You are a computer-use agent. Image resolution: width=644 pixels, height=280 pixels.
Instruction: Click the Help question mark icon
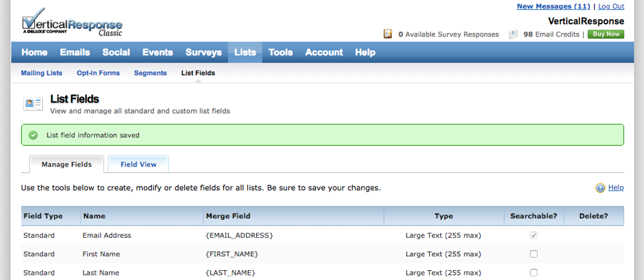tap(600, 188)
